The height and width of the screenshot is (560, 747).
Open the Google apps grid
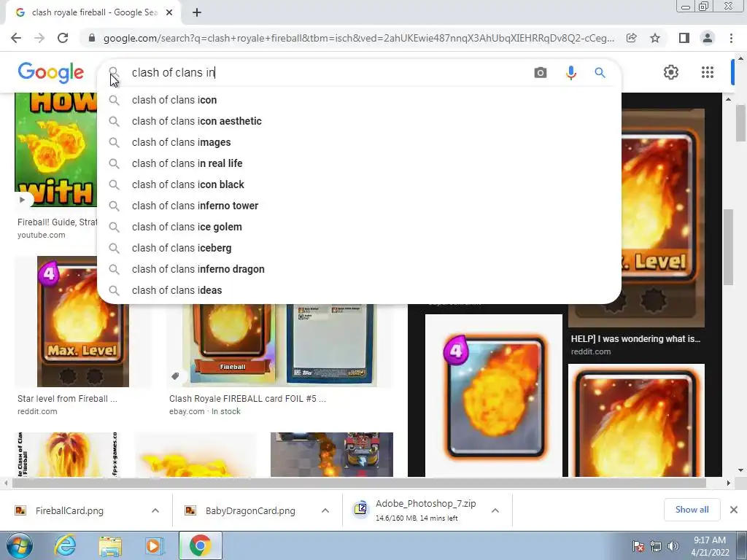[x=708, y=72]
